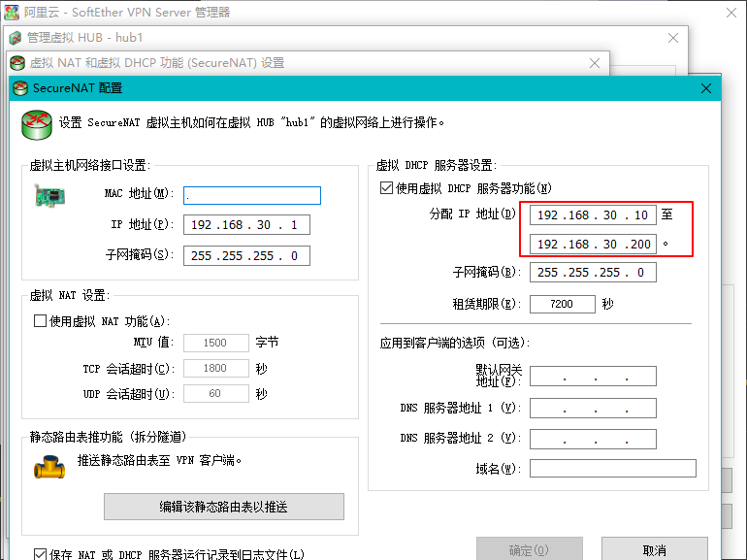
Task: Click UDP session timeout field 60
Action: (x=216, y=393)
